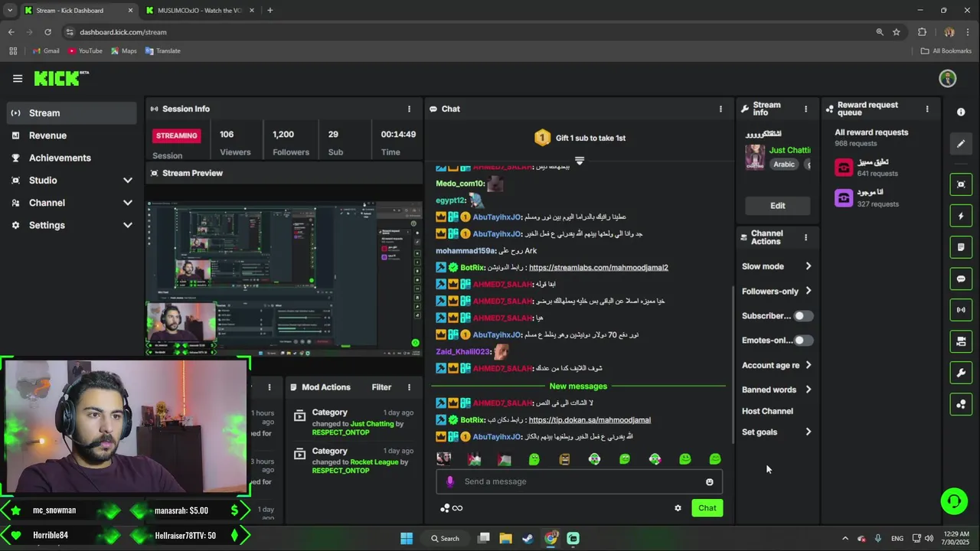This screenshot has width=980, height=551.
Task: Click Host Channel in Channel Actions
Action: [767, 411]
